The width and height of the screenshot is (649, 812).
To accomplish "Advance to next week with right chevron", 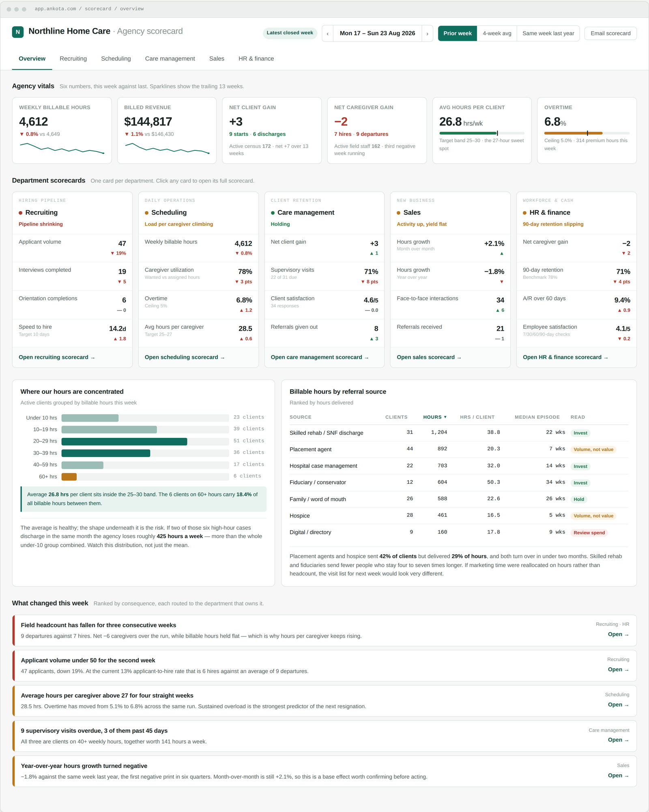I will [x=427, y=34].
